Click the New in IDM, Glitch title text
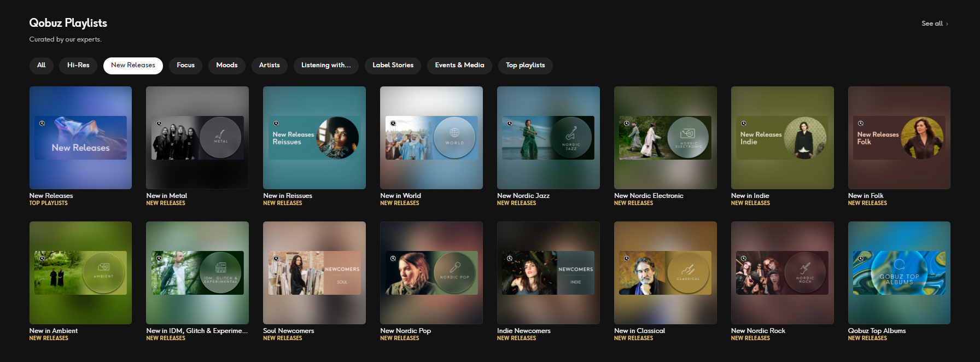 click(197, 331)
